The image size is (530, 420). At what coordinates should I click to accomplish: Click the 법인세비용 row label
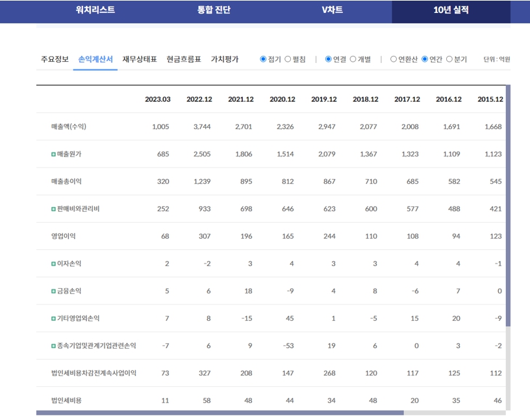(x=66, y=401)
